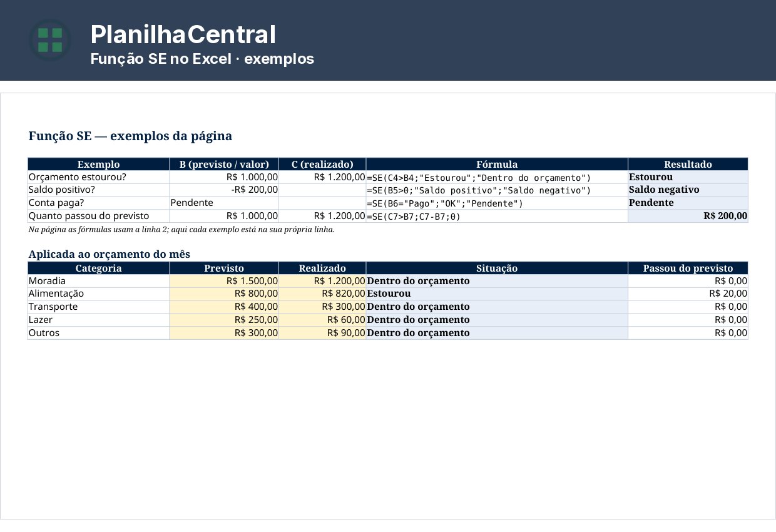Click 'Pendente' in column B of 'Conta paga?' row
Viewport: 776px width, 532px height.
click(224, 203)
